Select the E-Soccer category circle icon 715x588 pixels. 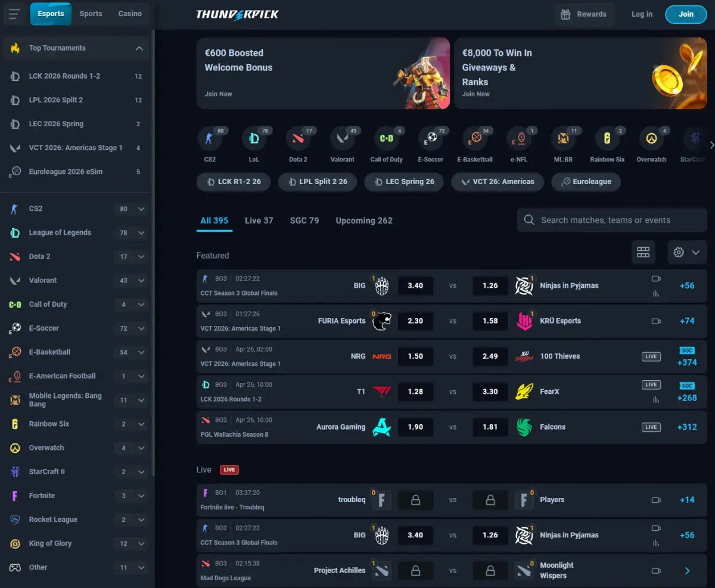[431, 138]
